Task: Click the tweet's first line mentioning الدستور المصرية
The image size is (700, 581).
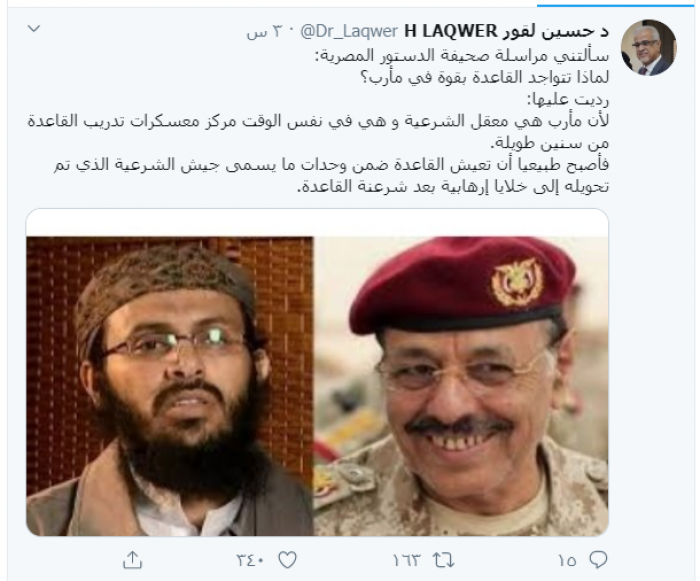Action: 462,56
